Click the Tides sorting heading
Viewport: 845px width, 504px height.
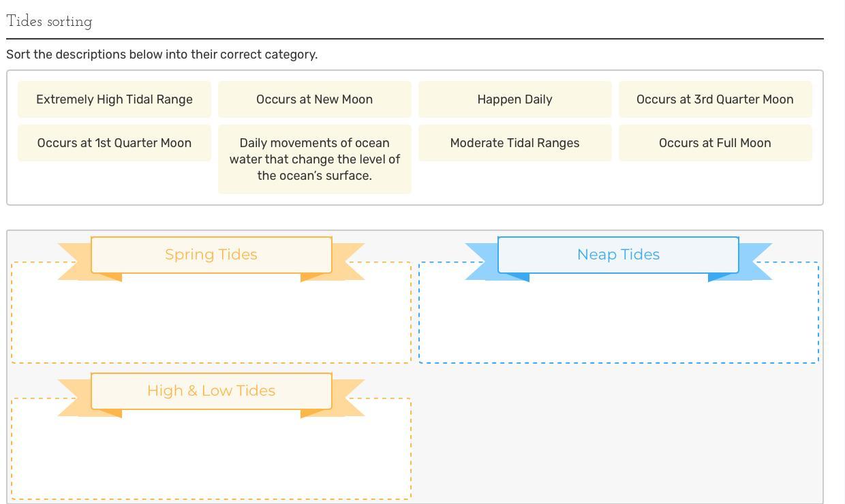[x=49, y=22]
